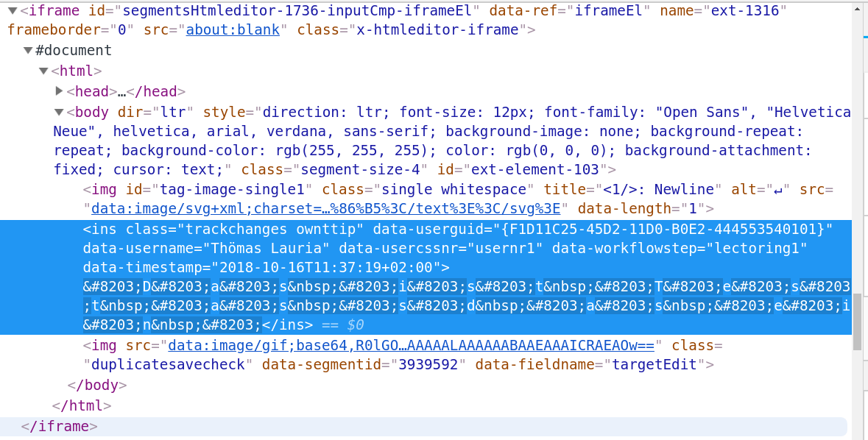868x440 pixels.
Task: Select the closing html tag
Action: [x=82, y=405]
